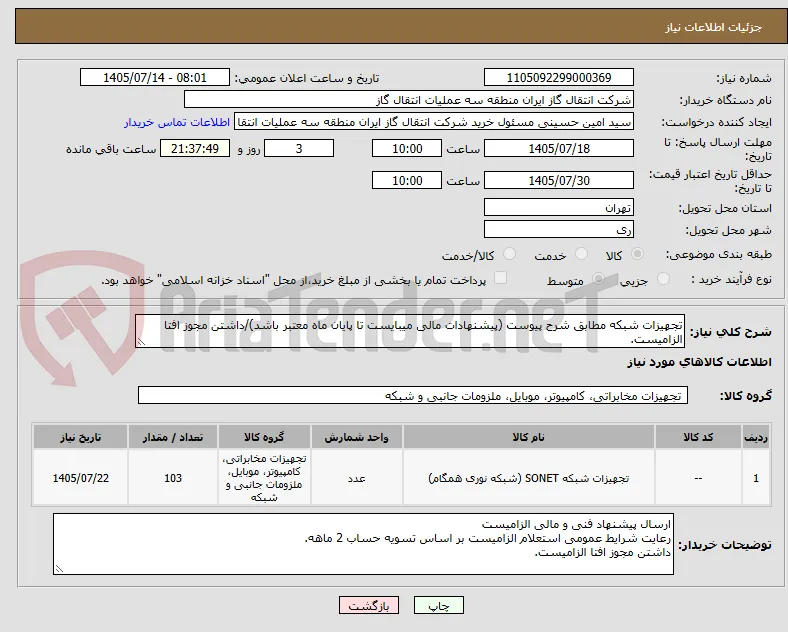Click the remaining days field showing 3
788x632 pixels.
pyautogui.click(x=299, y=148)
